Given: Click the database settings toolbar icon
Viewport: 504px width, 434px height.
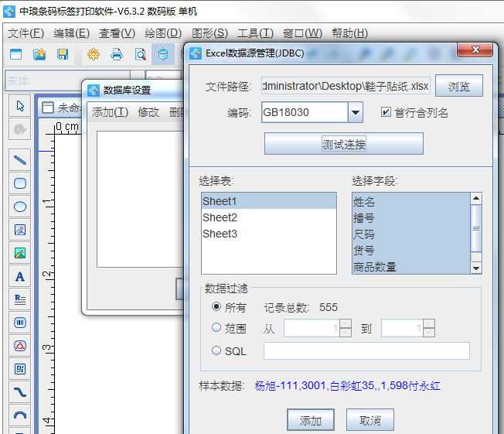Looking at the screenshot, I should click(163, 54).
